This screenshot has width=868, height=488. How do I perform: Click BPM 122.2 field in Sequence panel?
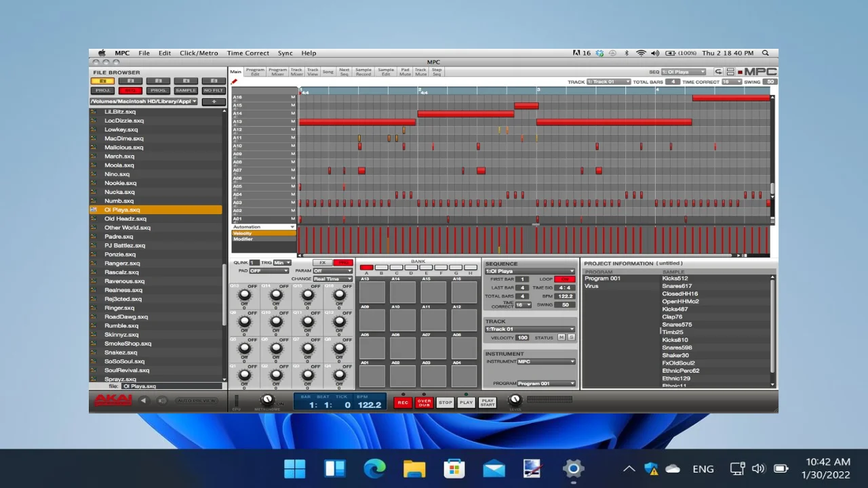pos(565,296)
